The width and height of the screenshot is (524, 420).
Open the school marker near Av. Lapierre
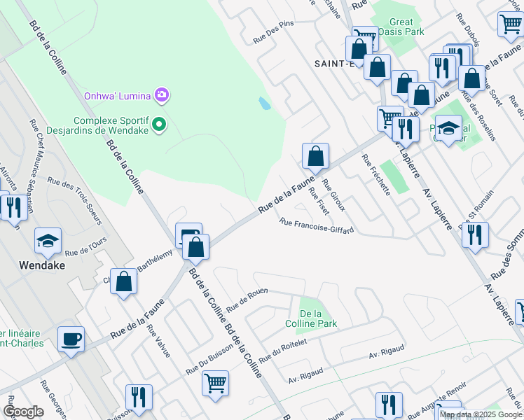(x=448, y=128)
